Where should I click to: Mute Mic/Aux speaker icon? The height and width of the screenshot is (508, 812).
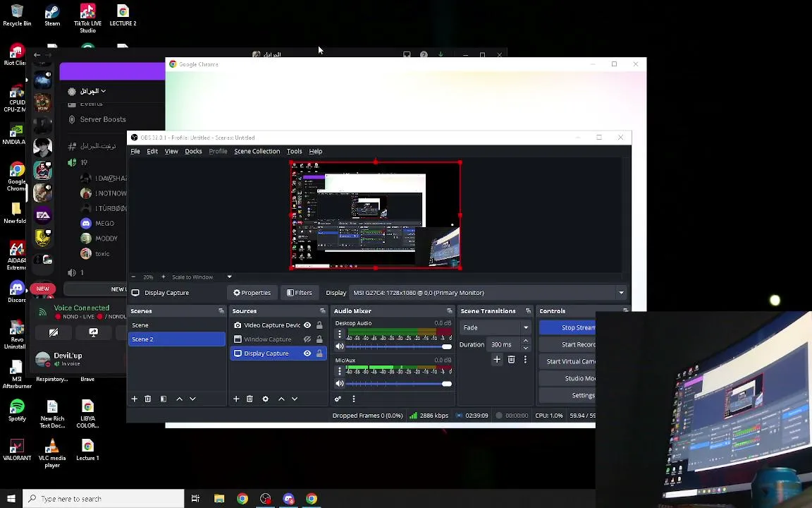tap(339, 384)
